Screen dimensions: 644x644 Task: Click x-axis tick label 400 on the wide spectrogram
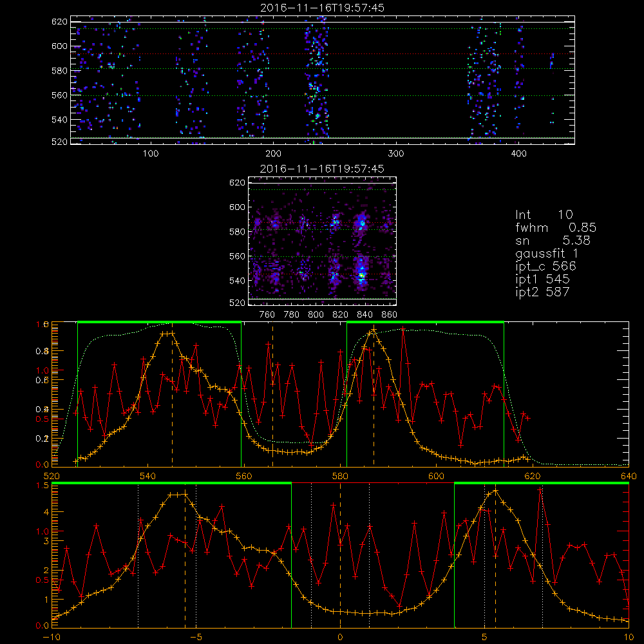pyautogui.click(x=518, y=154)
